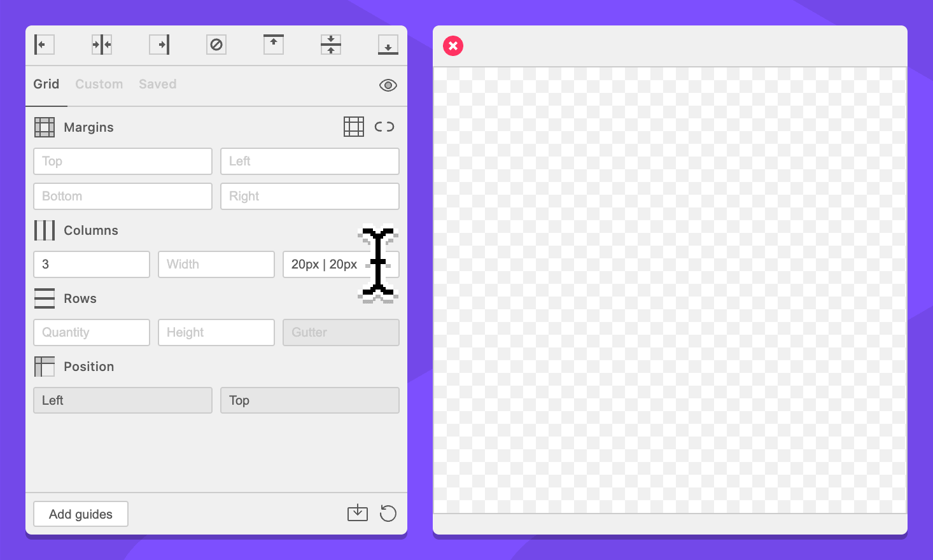Screen dimensions: 933x560
Task: Open the Top position dropdown
Action: [x=309, y=400]
